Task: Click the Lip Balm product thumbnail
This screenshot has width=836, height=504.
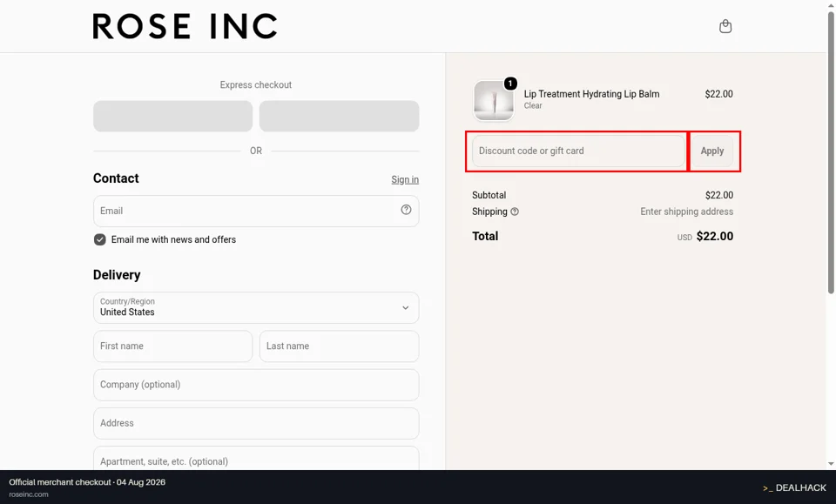Action: click(493, 100)
